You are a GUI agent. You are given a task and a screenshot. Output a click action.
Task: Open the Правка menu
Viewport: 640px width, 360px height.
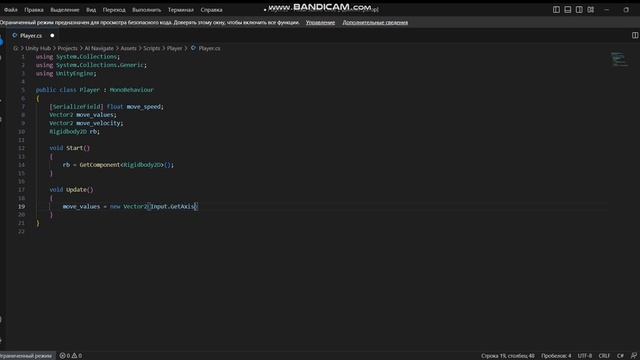34,10
